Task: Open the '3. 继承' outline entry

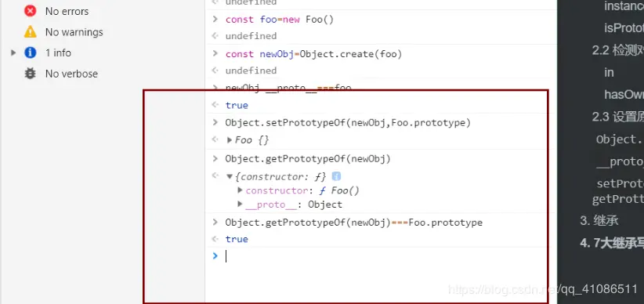Action: point(599,221)
